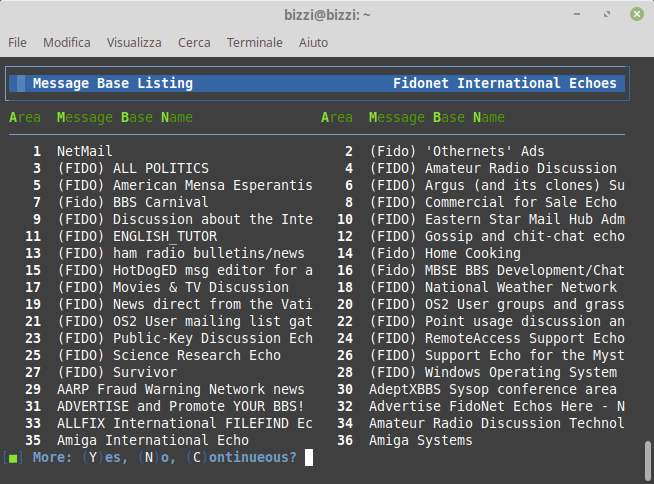Select (FIDO) Argus (and its clones) entry
The image size is (654, 484).
[497, 185]
